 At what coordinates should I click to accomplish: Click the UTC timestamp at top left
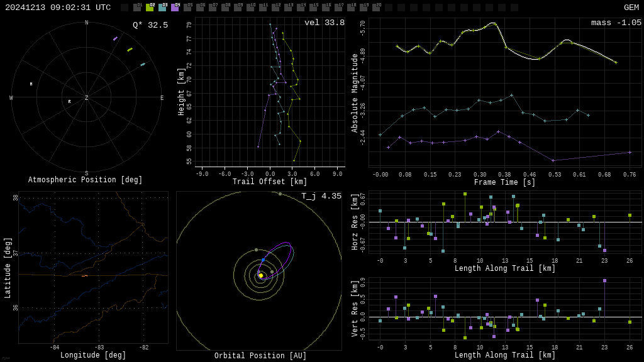tap(58, 8)
